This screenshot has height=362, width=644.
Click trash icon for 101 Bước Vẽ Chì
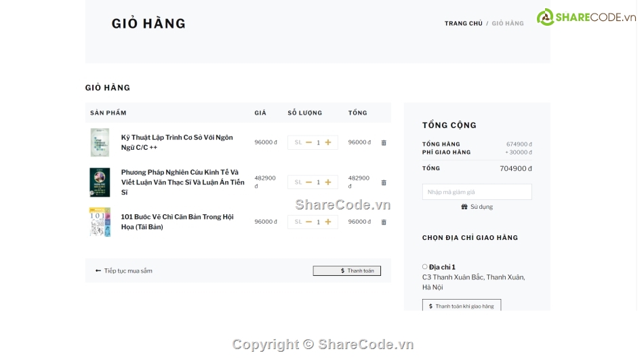pyautogui.click(x=384, y=222)
